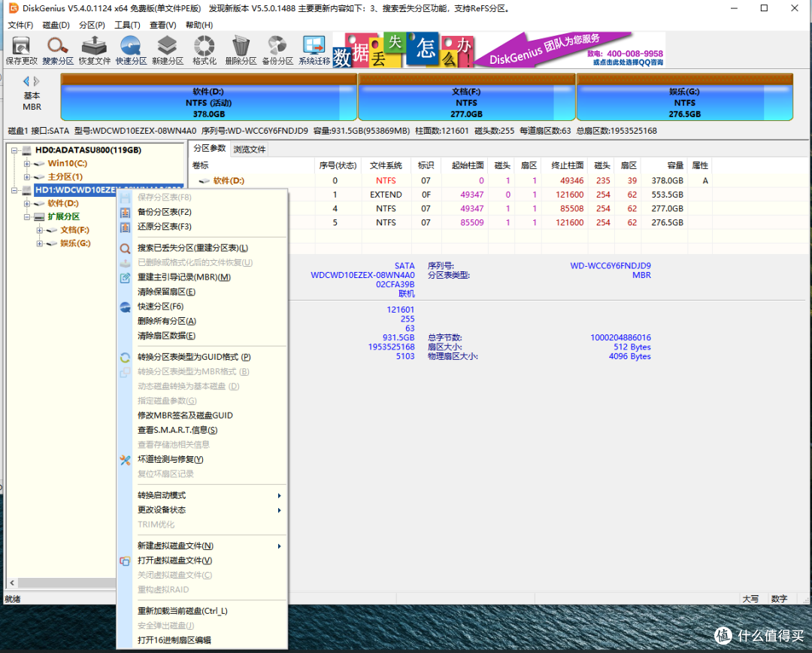Click the 文件系统 column header
Image resolution: width=812 pixels, height=653 pixels.
pos(386,165)
